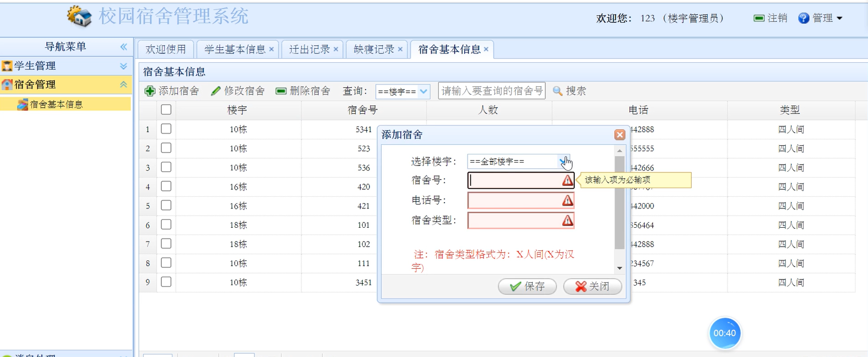The height and width of the screenshot is (357, 868).
Task: Click the 添加宿舍 toolbar button
Action: (172, 91)
